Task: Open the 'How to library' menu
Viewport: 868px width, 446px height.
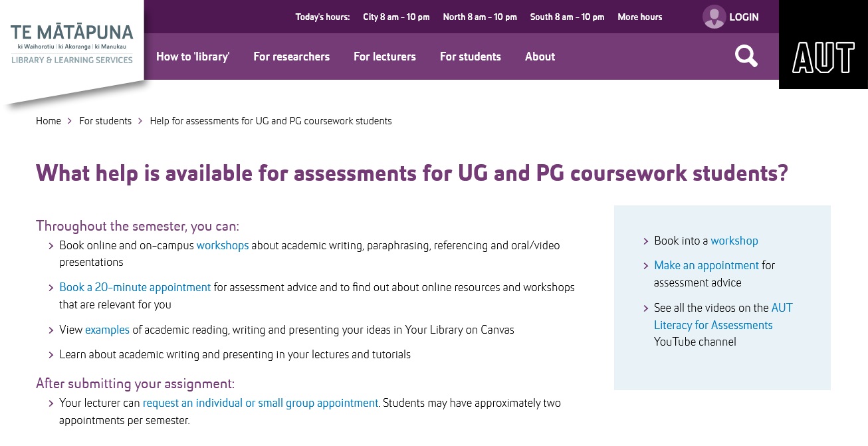Action: (x=193, y=56)
